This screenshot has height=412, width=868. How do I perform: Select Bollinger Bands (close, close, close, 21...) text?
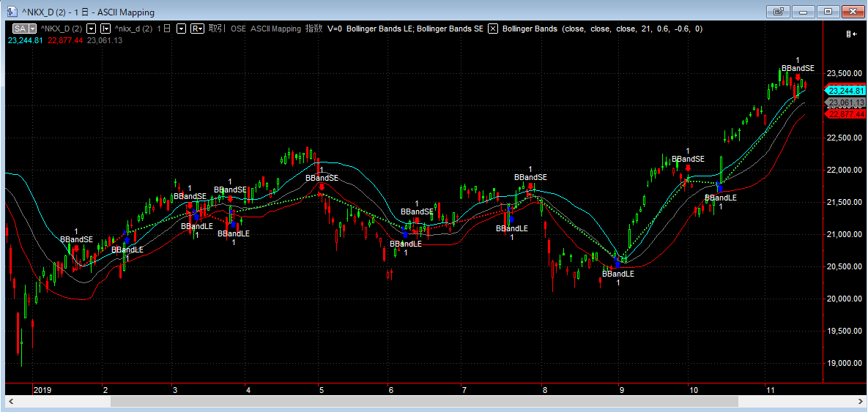(x=602, y=29)
